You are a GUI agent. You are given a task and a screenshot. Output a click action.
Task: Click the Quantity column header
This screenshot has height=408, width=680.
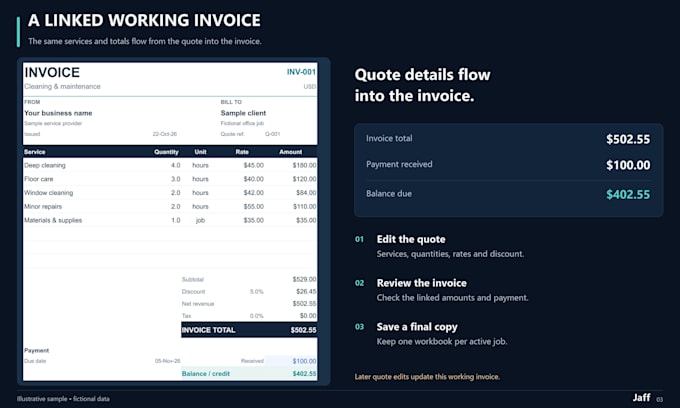[x=167, y=152]
